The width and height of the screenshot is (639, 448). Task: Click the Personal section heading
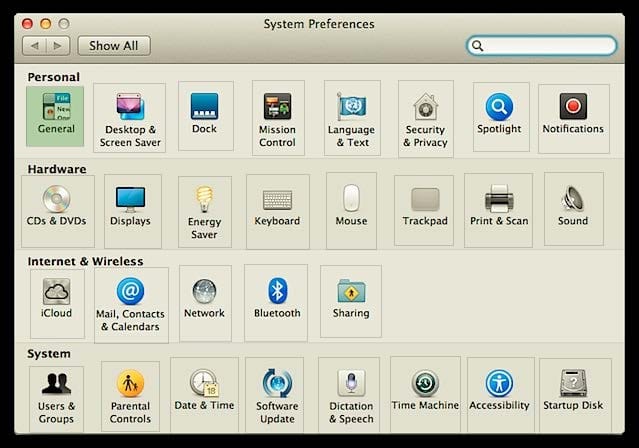53,77
